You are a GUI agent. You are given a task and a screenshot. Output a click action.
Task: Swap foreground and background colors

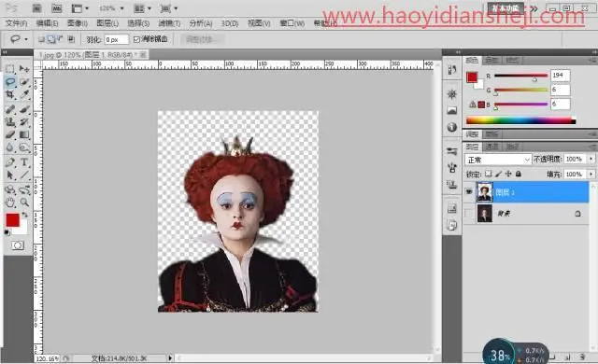[x=25, y=215]
